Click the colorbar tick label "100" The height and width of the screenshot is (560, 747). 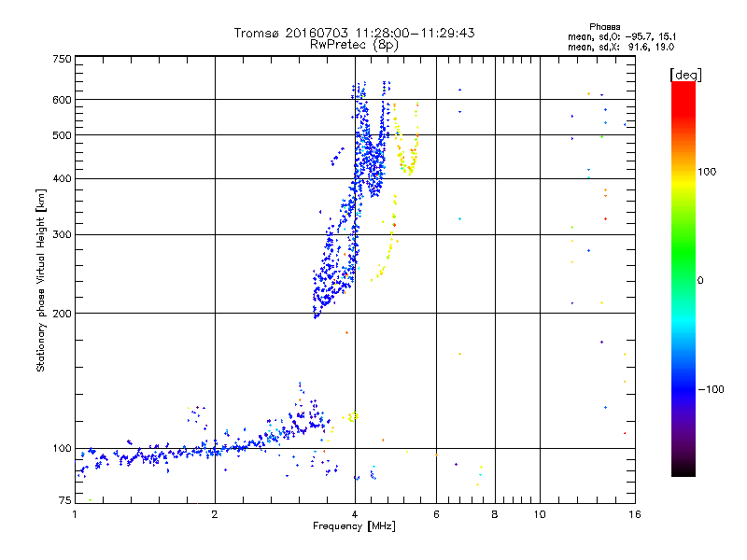(x=707, y=172)
